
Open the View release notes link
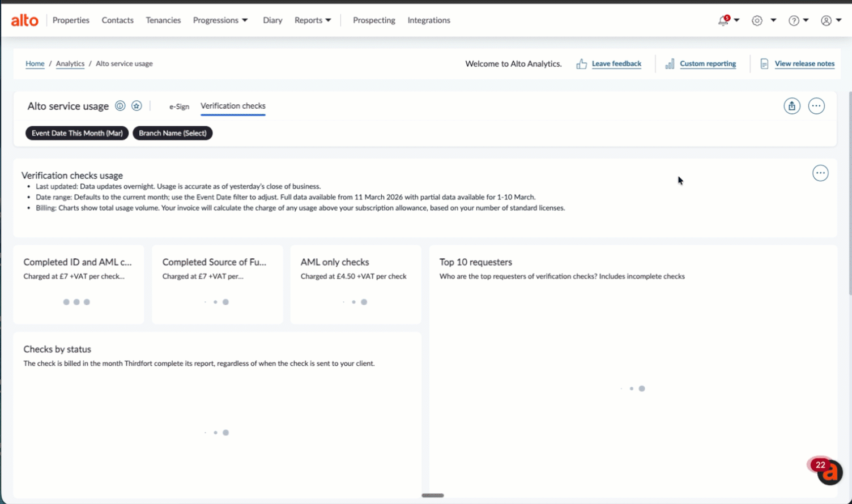804,64
